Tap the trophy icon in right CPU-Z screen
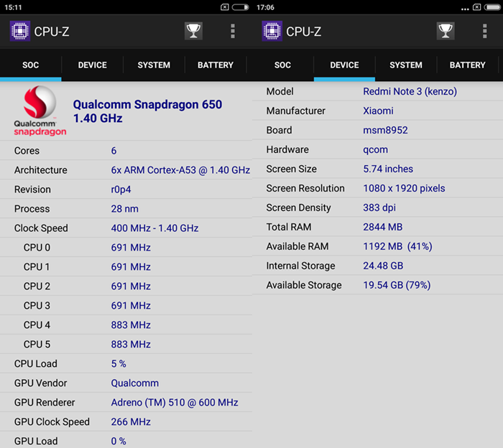The height and width of the screenshot is (448, 503). tap(446, 31)
